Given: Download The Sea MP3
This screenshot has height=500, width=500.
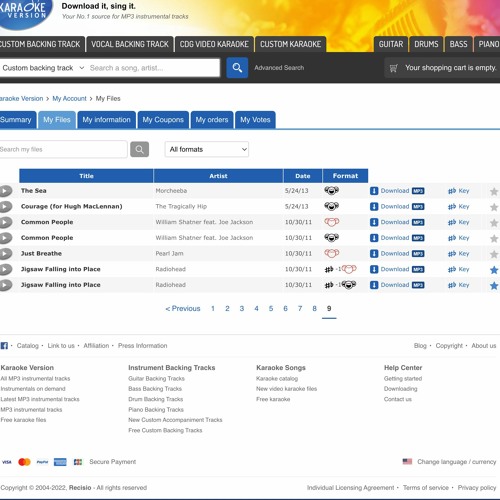Looking at the screenshot, I should coord(397,191).
